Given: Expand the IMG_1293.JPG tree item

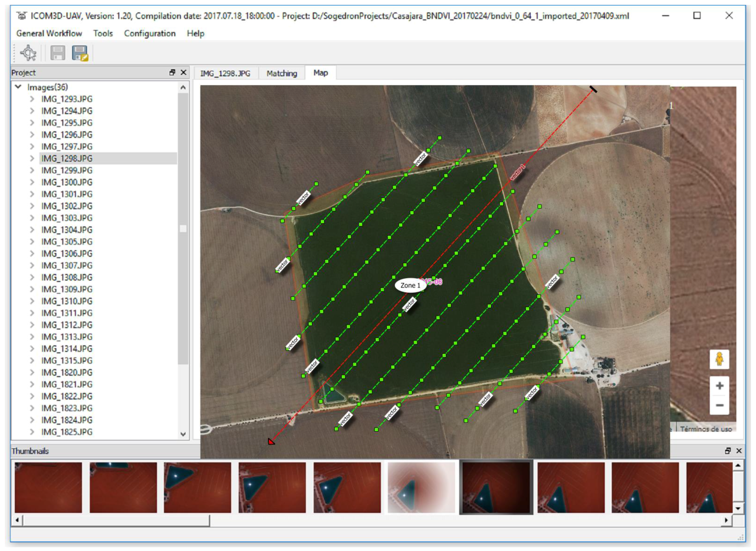Looking at the screenshot, I should 32,99.
